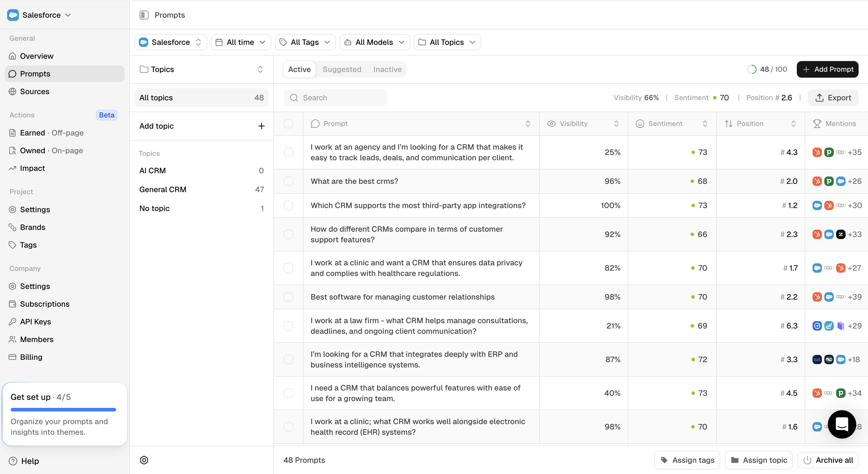Export the prompts list
The image size is (868, 474).
[x=833, y=98]
